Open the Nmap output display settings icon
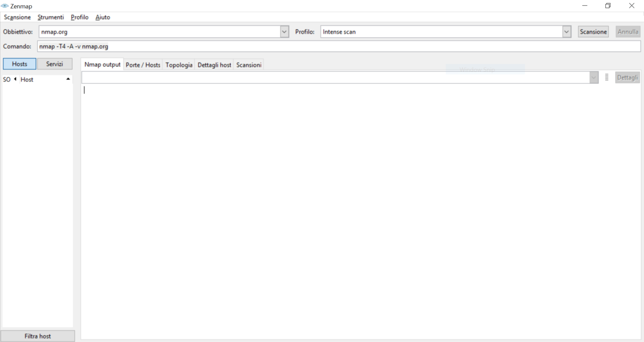This screenshot has height=342, width=644. coord(606,77)
